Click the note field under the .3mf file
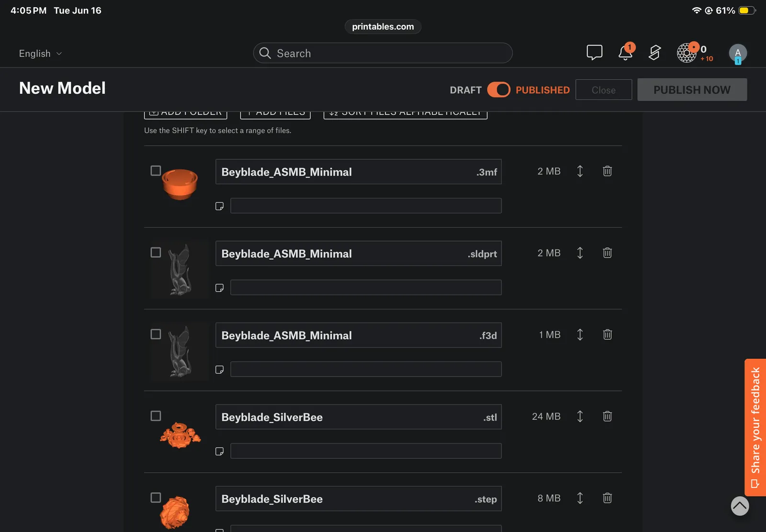 366,206
